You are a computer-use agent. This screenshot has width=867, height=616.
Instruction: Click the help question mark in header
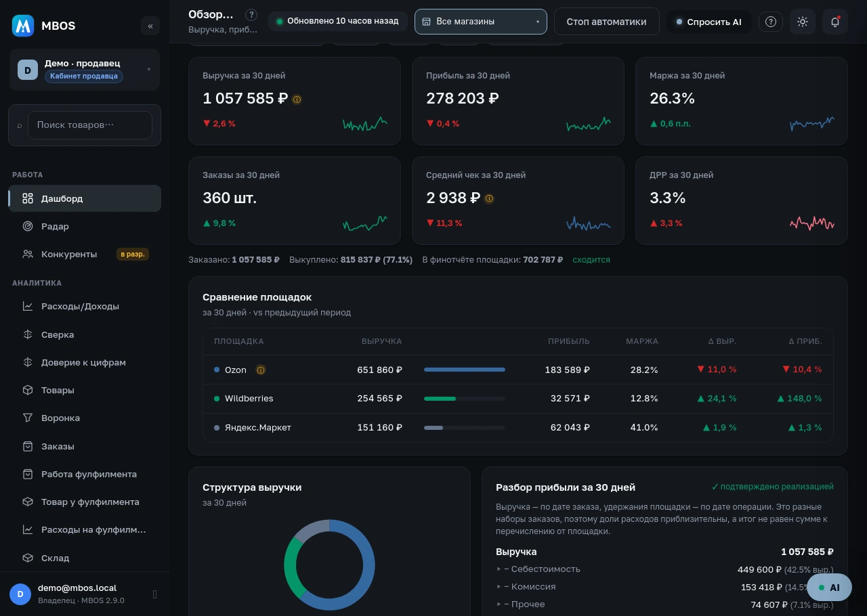[771, 22]
